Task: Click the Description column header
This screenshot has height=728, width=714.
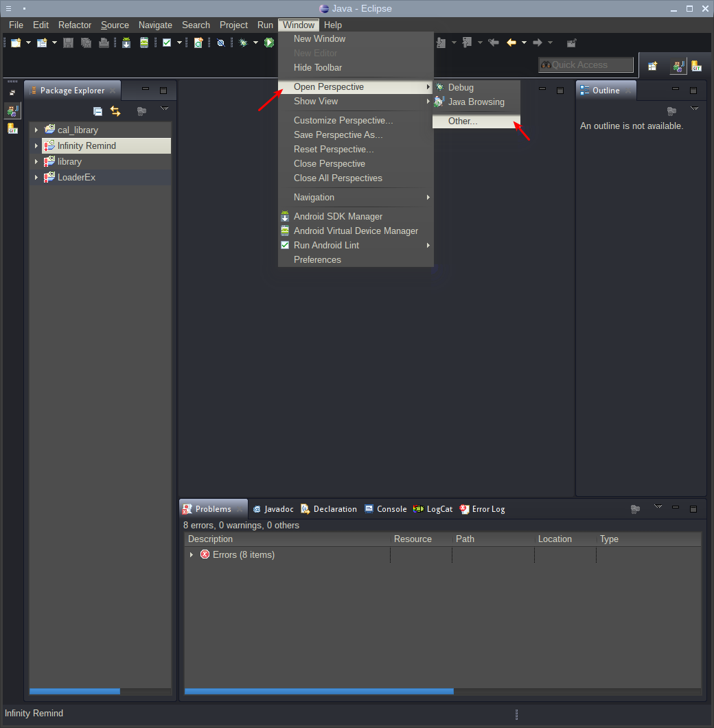Action: (288, 539)
